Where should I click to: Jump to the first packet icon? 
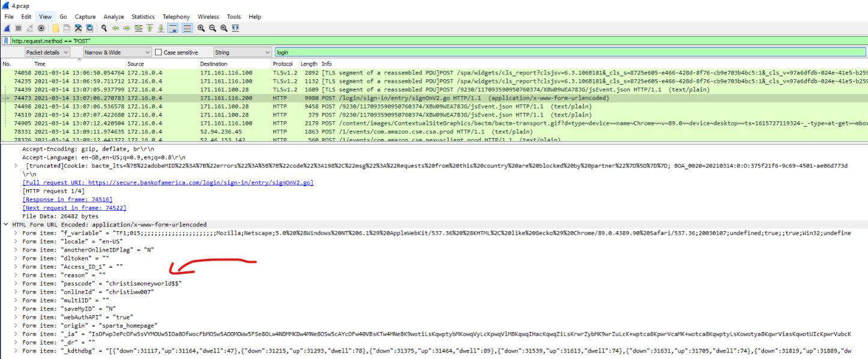tap(150, 28)
